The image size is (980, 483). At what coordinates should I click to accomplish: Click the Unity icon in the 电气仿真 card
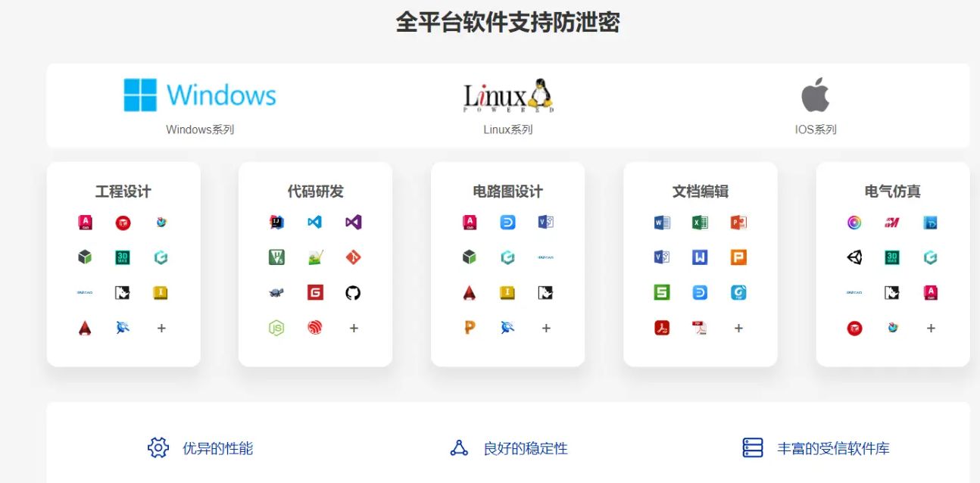(854, 257)
